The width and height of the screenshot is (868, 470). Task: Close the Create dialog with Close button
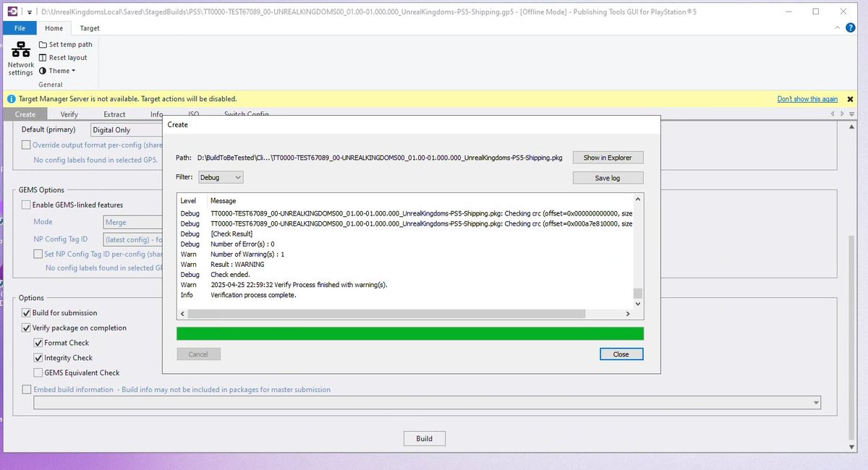point(621,354)
